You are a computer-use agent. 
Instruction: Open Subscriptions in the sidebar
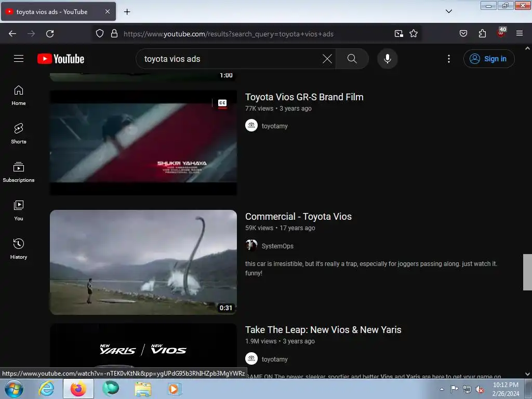[x=19, y=172]
